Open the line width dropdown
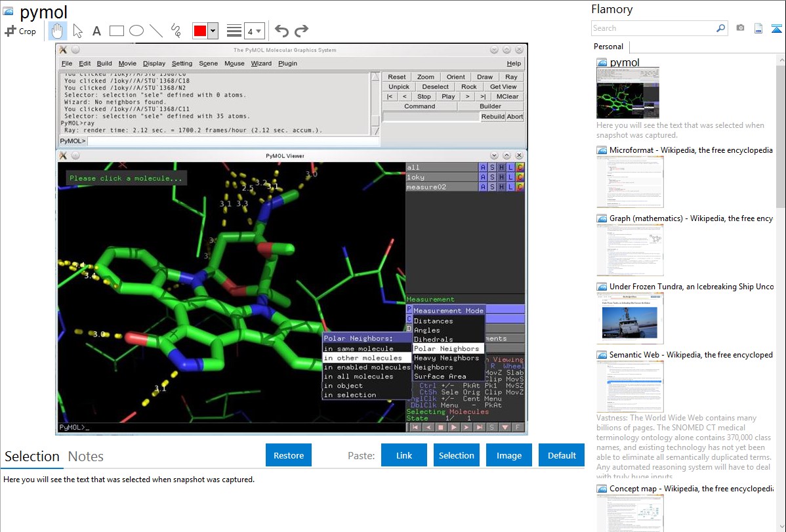Viewport: 786px width, 532px height. point(255,31)
